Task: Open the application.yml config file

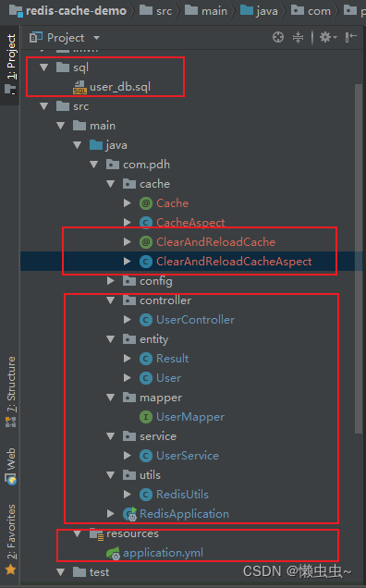Action: [x=163, y=553]
